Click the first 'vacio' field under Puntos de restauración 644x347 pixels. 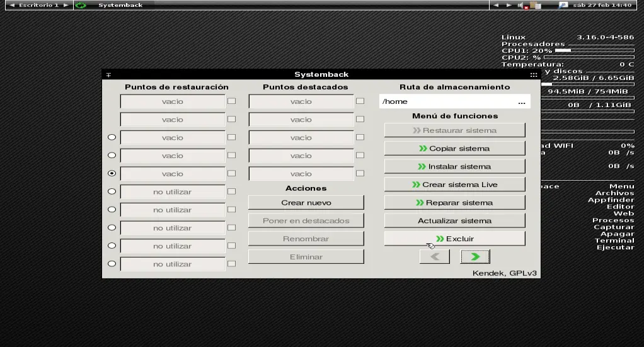point(173,101)
